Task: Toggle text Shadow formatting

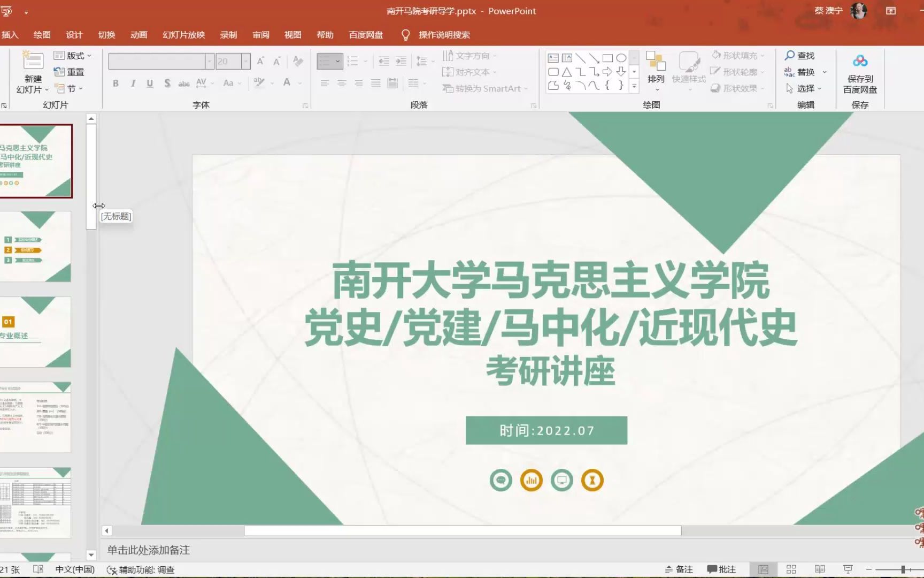Action: (167, 83)
